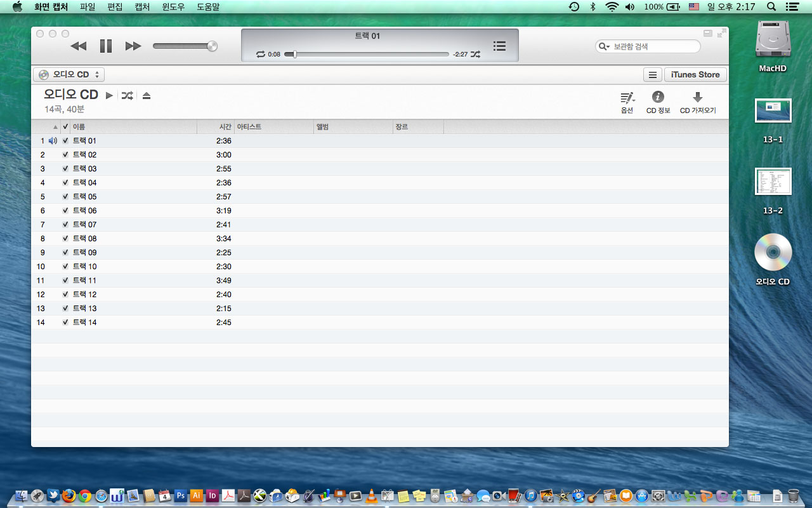Expand the search field magnifier dropdown
The image size is (812, 508).
pos(603,46)
